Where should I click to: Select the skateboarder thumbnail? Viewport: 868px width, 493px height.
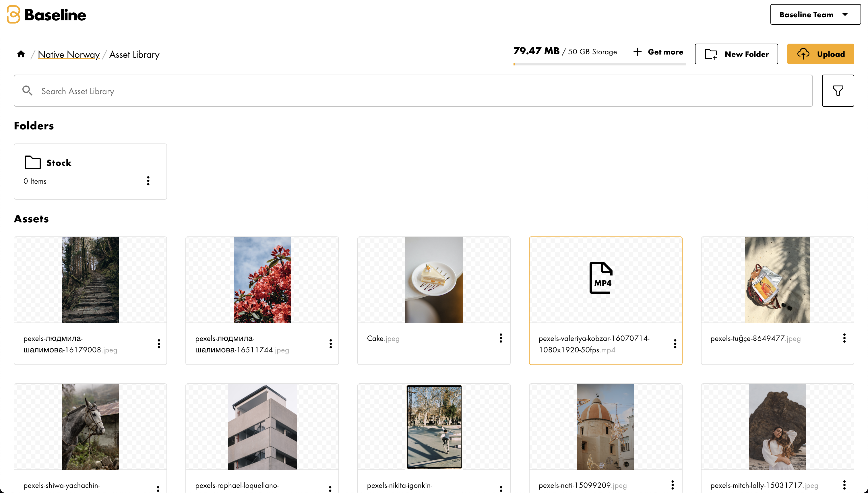434,427
